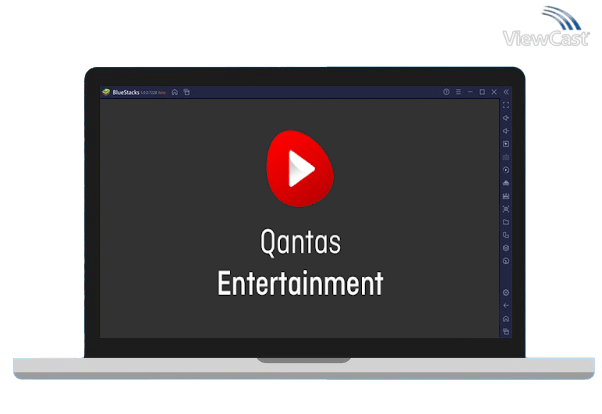Open Settings gear icon in the sidebar

(506, 293)
